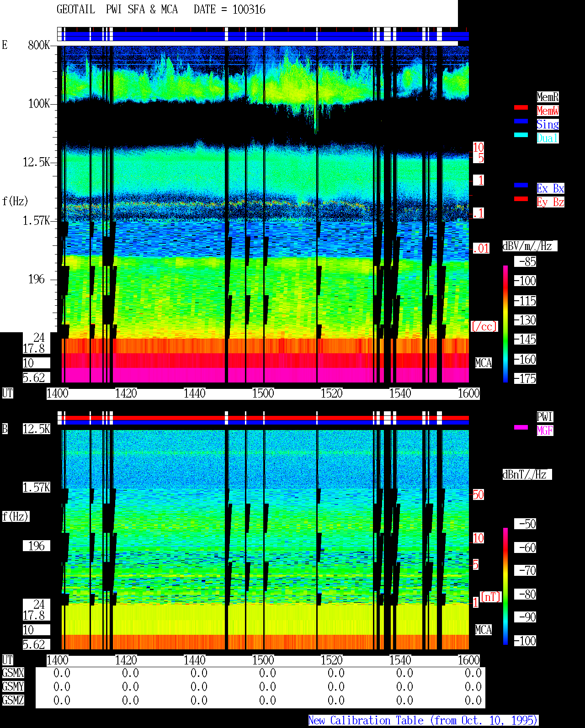Click the red MemW legend swatch
Image resolution: width=585 pixels, height=728 pixels.
(x=521, y=107)
